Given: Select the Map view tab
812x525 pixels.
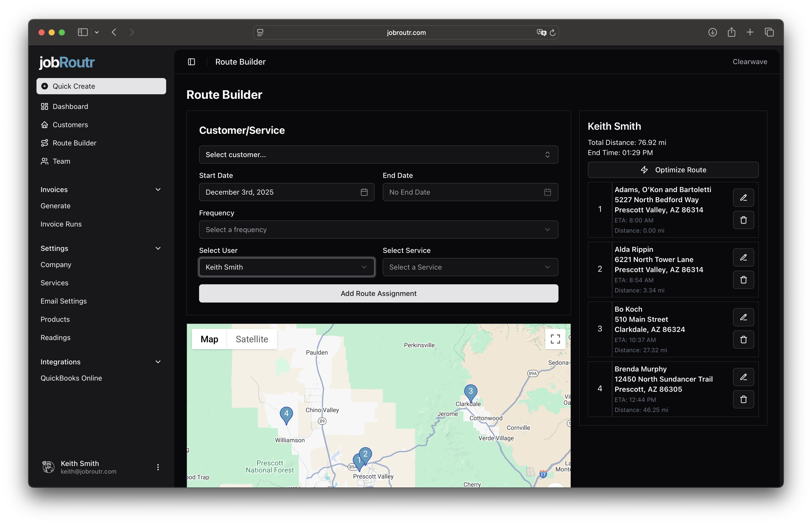Looking at the screenshot, I should [209, 339].
